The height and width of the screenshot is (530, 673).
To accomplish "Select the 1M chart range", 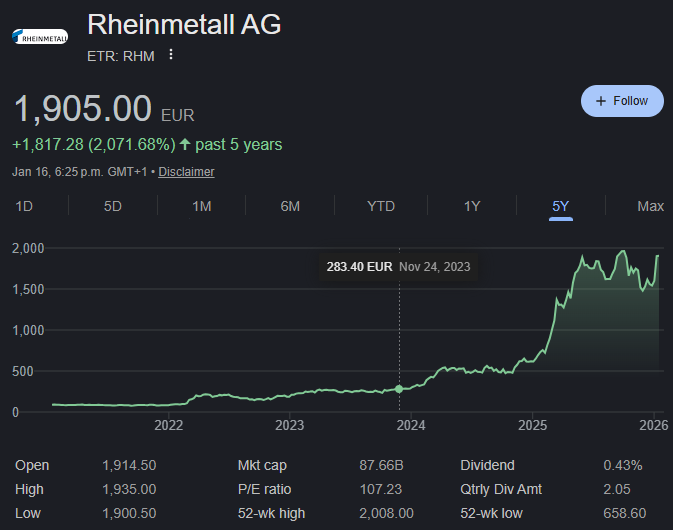I will (x=202, y=206).
